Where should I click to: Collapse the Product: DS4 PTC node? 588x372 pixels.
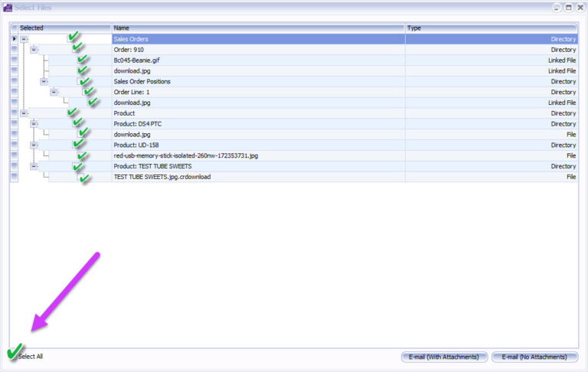tap(34, 123)
